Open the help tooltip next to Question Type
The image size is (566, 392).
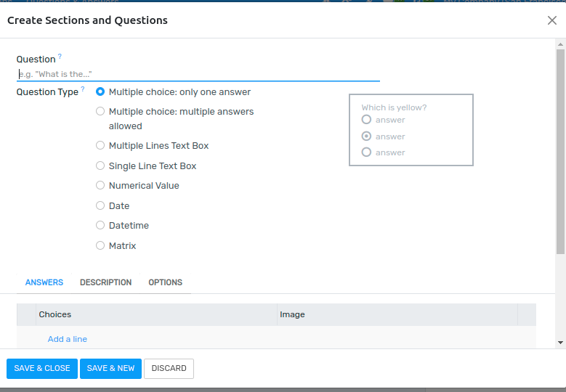click(x=83, y=89)
